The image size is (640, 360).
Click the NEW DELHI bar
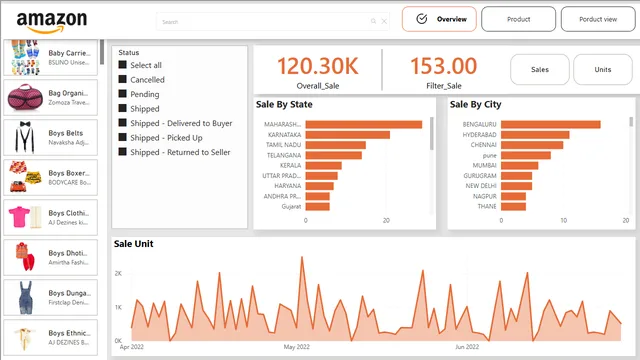(516, 186)
